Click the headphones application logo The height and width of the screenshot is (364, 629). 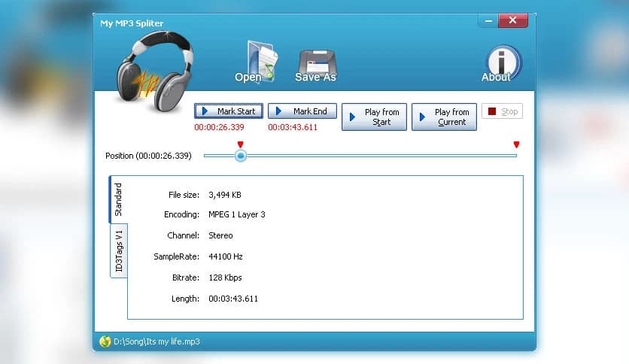(x=154, y=71)
